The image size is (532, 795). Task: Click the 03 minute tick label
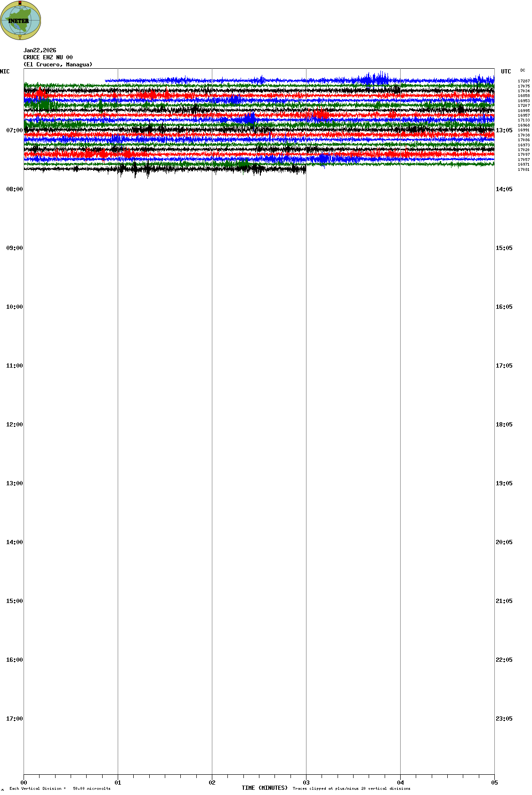pyautogui.click(x=306, y=783)
